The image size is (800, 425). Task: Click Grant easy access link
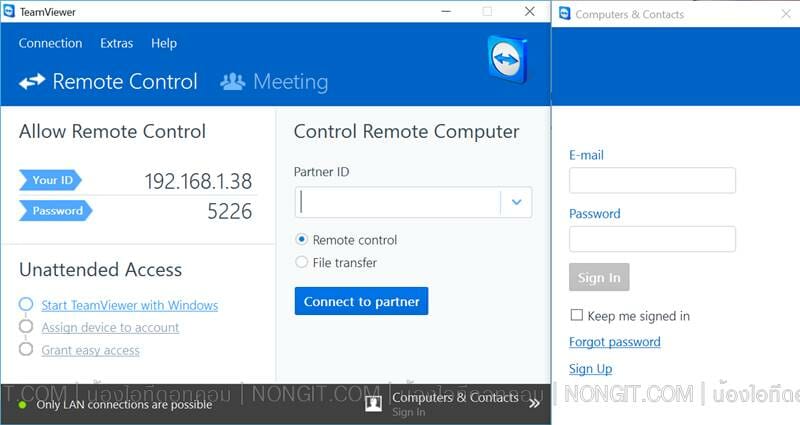coord(90,350)
